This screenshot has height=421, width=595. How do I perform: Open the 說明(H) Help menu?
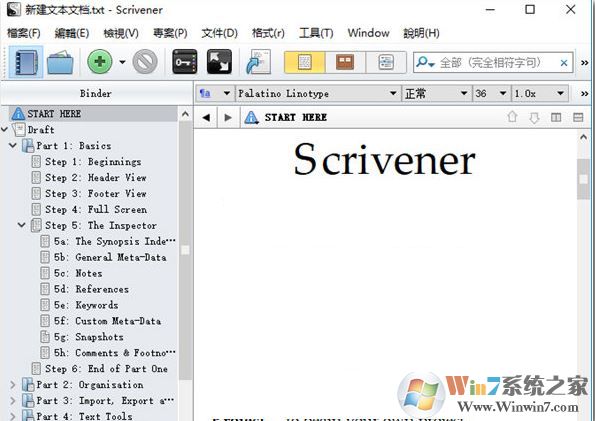tap(421, 33)
